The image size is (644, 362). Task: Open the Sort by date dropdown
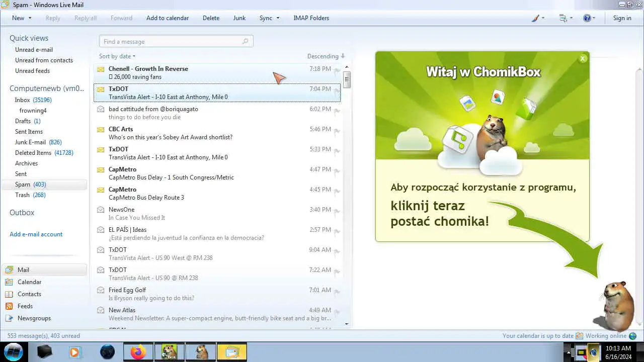(x=117, y=56)
